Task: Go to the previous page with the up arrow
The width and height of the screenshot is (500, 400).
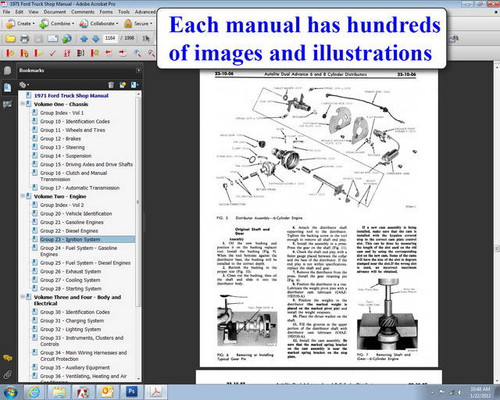Action: (x=84, y=39)
